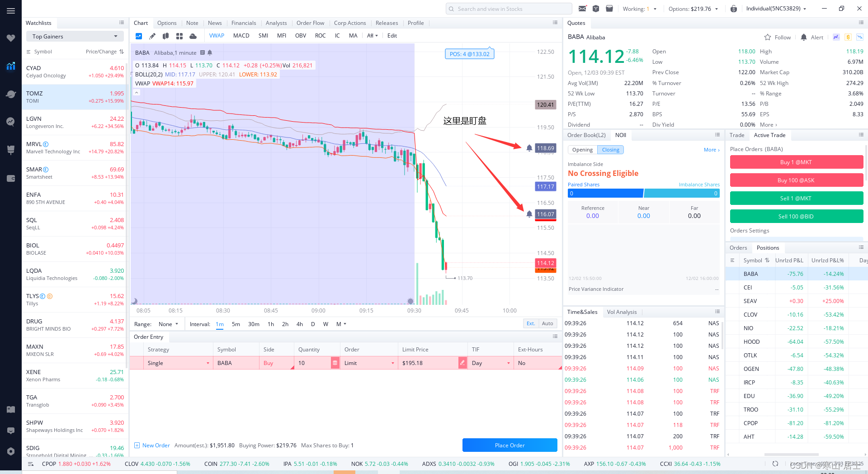The image size is (868, 474).
Task: Click the limit price edit pencil icon
Action: [x=462, y=363]
